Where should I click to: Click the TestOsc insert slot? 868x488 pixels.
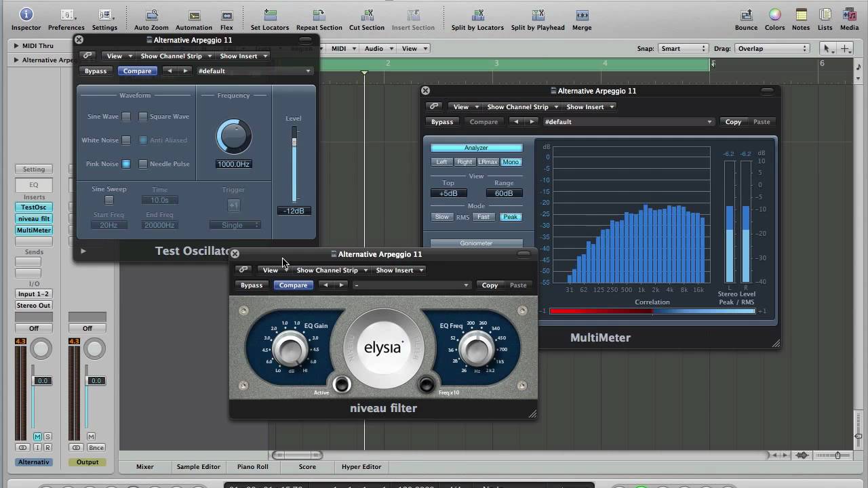tap(34, 207)
